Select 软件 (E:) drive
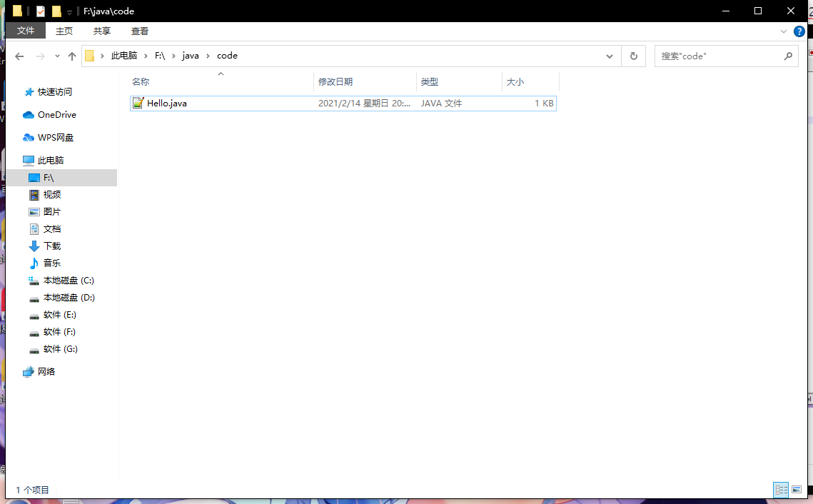The width and height of the screenshot is (813, 504). pyautogui.click(x=60, y=314)
